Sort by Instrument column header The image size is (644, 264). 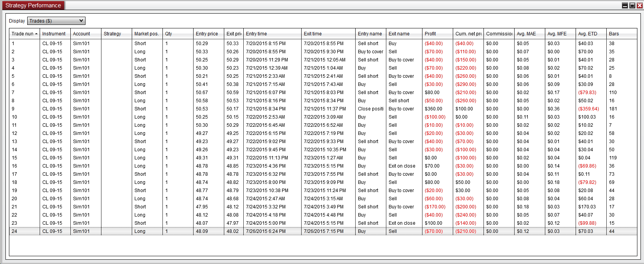click(55, 34)
